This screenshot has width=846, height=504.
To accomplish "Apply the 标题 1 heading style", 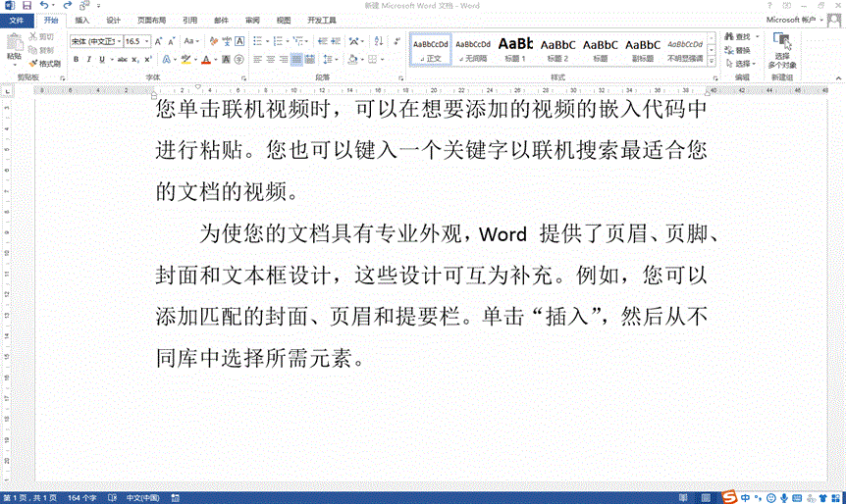I will 516,49.
